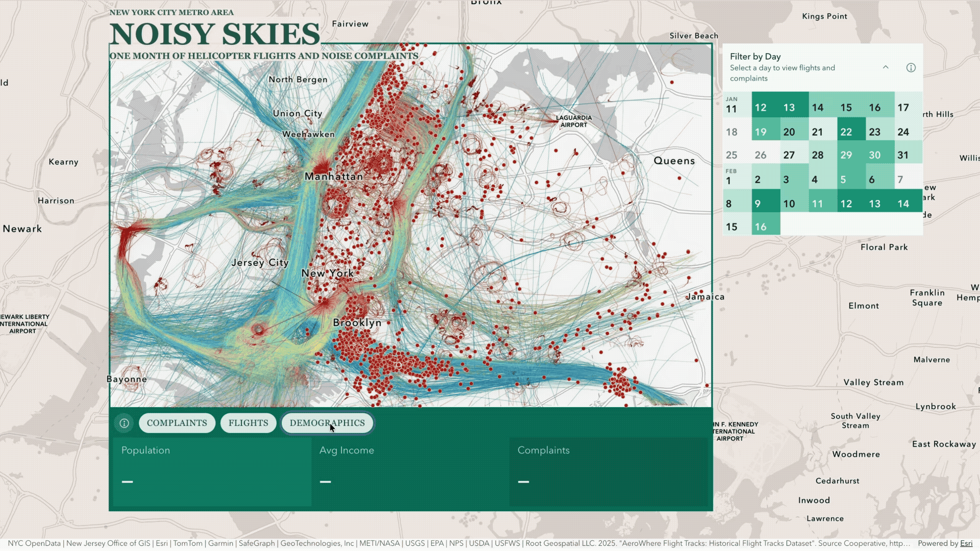The height and width of the screenshot is (551, 980).
Task: Select January 17 in the calendar
Action: click(909, 105)
